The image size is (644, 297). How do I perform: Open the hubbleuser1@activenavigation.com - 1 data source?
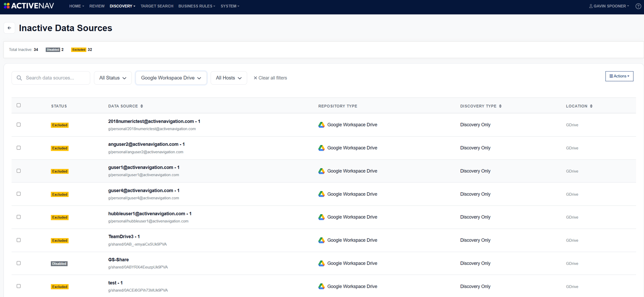[x=150, y=214]
